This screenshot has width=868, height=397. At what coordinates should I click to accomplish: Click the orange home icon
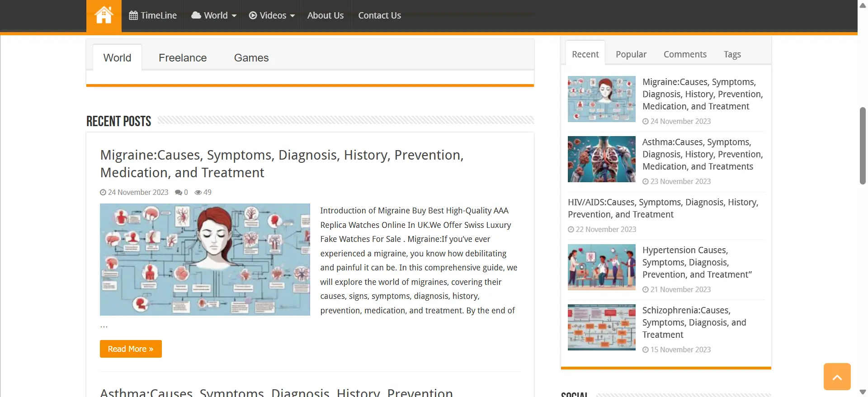pyautogui.click(x=104, y=15)
